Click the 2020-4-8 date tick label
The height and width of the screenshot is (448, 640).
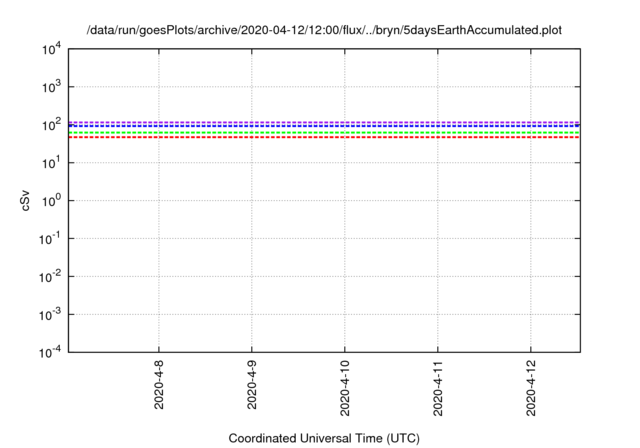[x=159, y=385]
